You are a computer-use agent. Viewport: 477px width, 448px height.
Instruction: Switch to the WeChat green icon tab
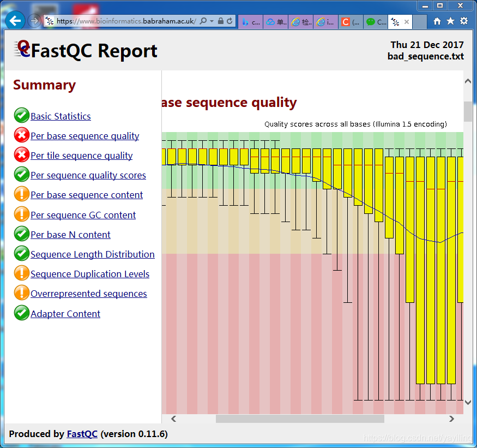(x=376, y=22)
